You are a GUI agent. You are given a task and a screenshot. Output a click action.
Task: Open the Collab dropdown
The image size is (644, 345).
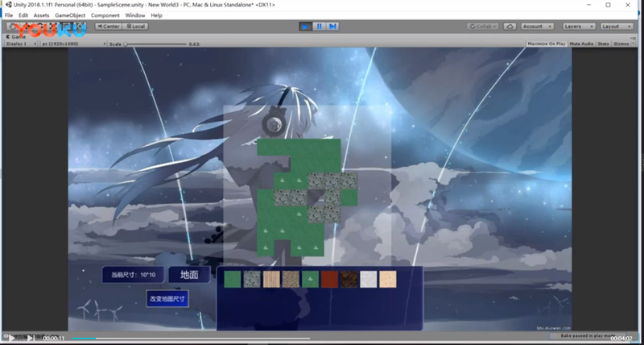pyautogui.click(x=482, y=27)
